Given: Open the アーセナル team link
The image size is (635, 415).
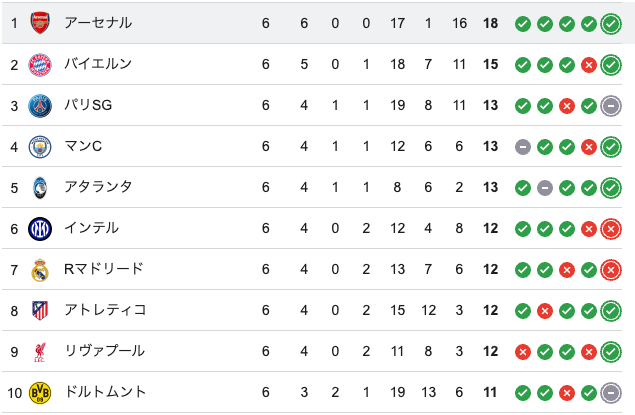Looking at the screenshot, I should [x=98, y=22].
